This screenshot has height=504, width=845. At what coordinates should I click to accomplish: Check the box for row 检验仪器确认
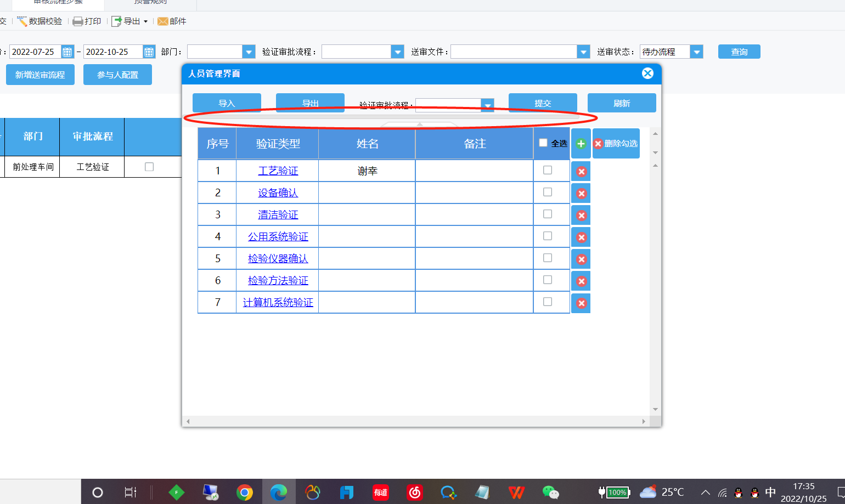[x=548, y=258]
